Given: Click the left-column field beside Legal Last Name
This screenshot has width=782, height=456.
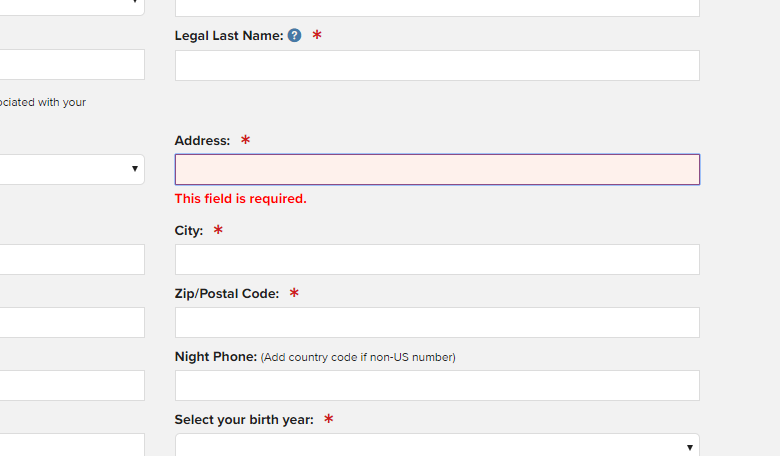Looking at the screenshot, I should pos(72,65).
